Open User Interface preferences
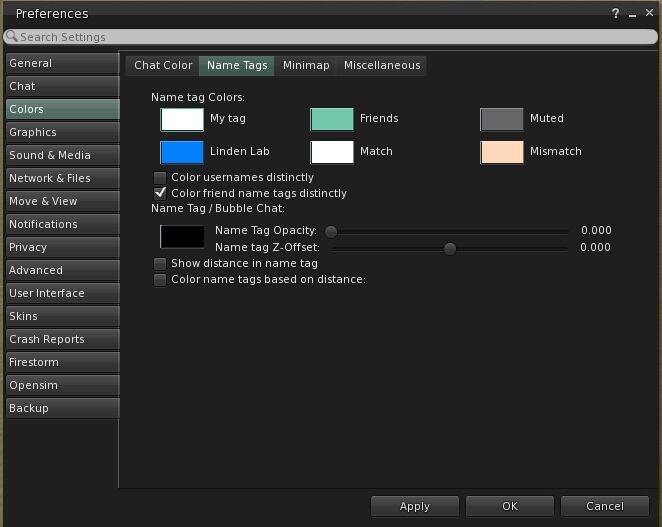The height and width of the screenshot is (527, 662). (63, 293)
